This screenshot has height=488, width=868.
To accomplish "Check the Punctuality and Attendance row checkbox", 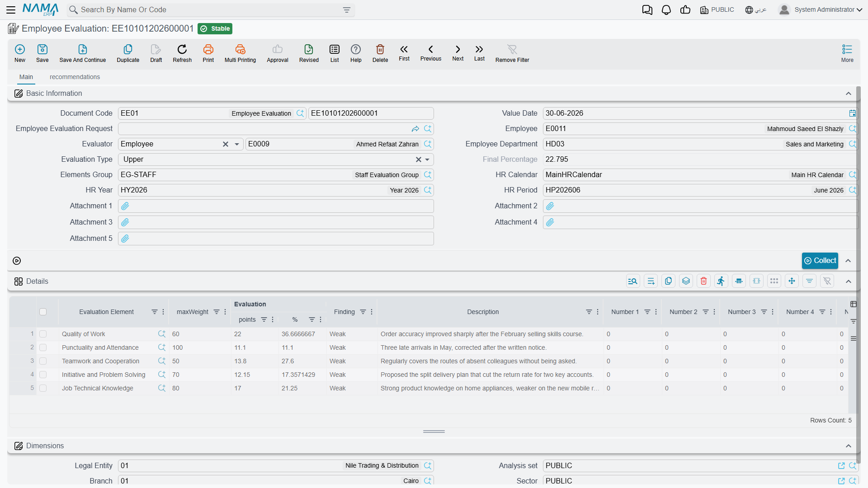I will pos(43,347).
